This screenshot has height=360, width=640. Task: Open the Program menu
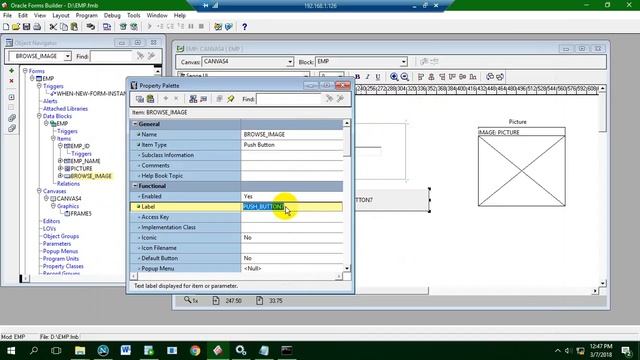(x=87, y=16)
